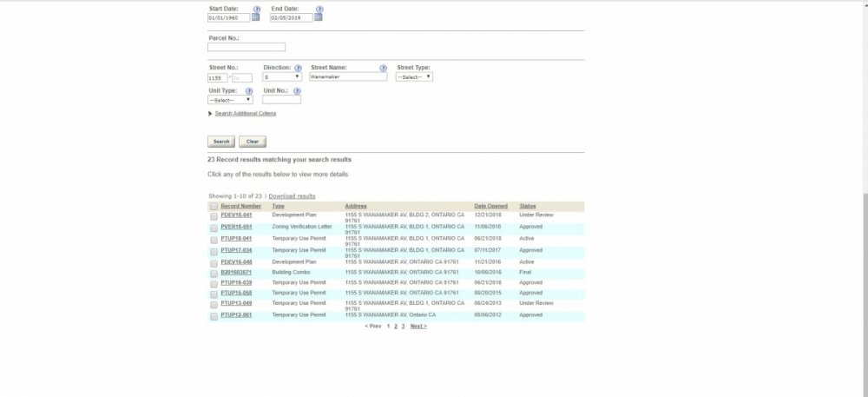Open record PDEV18-041
The width and height of the screenshot is (868, 397).
click(236, 215)
